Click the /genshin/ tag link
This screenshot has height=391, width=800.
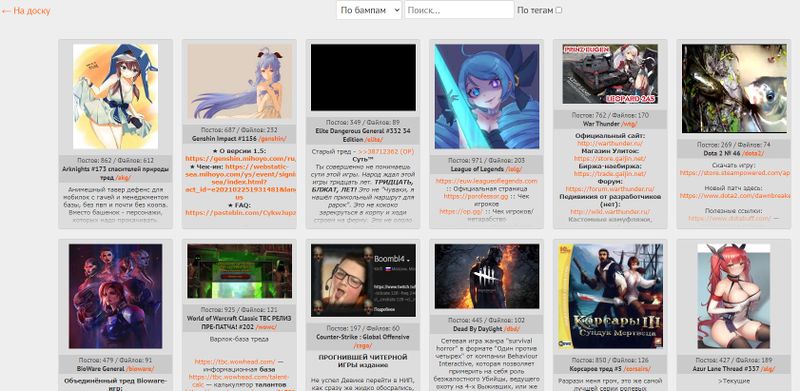coord(272,138)
